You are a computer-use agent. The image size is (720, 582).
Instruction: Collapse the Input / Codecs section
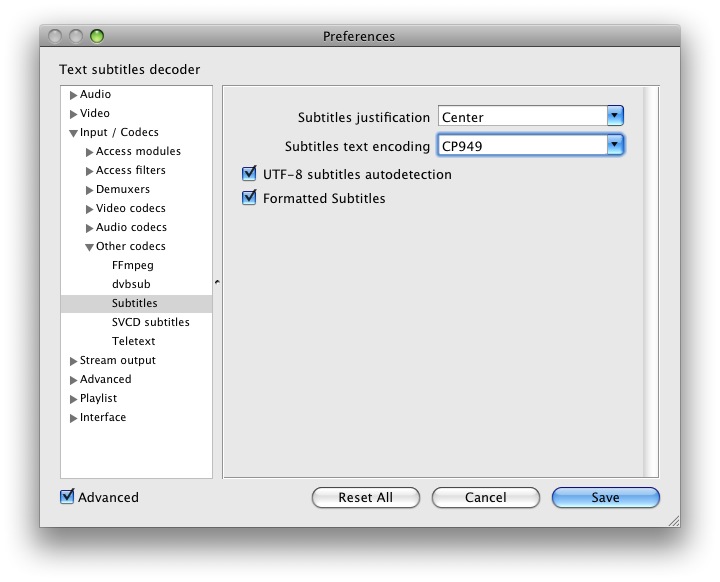click(73, 133)
